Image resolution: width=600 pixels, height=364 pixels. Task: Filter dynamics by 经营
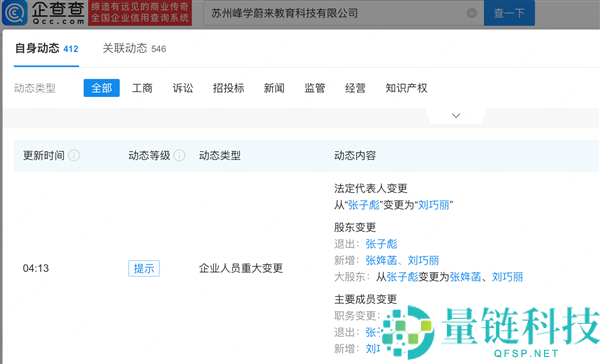[x=355, y=88]
